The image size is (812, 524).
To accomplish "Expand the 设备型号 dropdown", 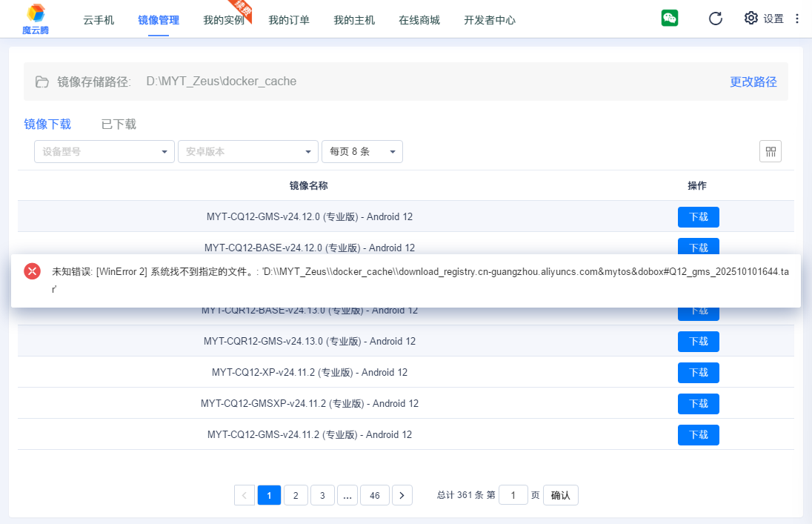I will pyautogui.click(x=104, y=151).
